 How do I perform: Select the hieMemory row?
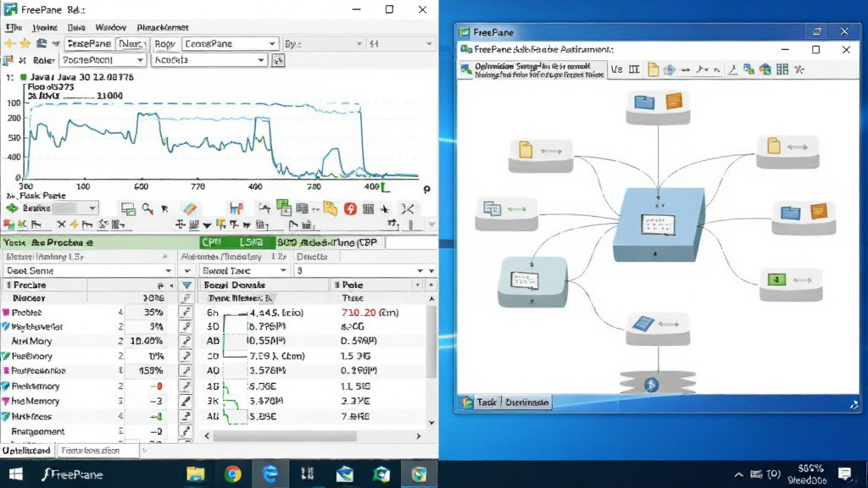[88, 401]
